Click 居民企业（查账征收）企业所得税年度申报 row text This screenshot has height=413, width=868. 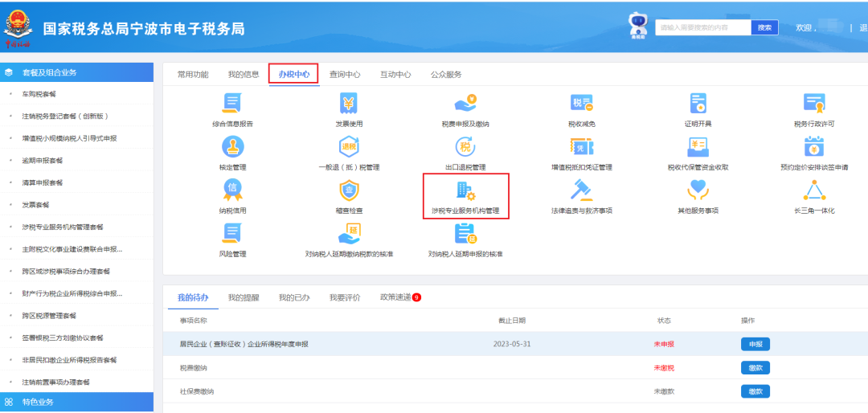click(x=244, y=345)
